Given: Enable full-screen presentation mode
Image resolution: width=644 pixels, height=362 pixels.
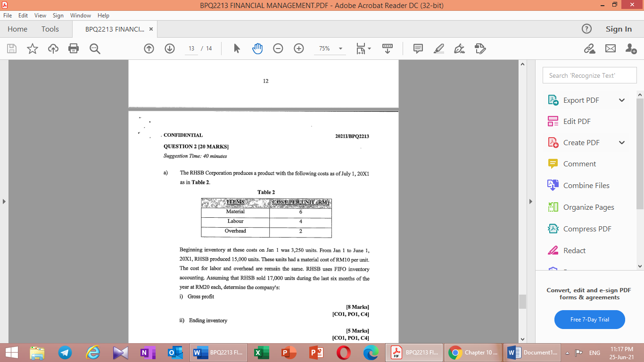Looking at the screenshot, I should (387, 49).
